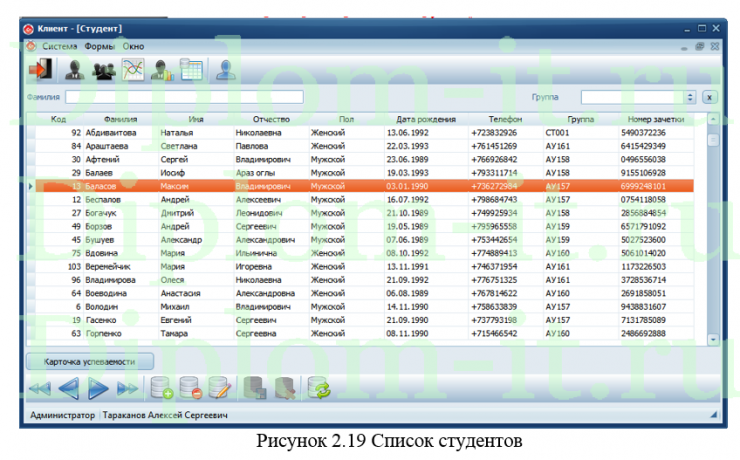Screen dimensions: 740x460
Task: Click the Карточка успеваемости button
Action: click(90, 360)
